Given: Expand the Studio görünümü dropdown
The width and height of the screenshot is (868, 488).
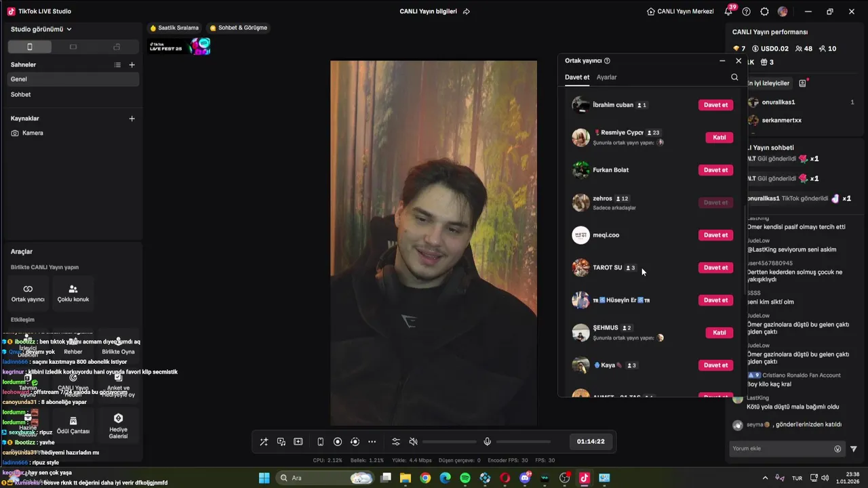Looking at the screenshot, I should point(41,29).
